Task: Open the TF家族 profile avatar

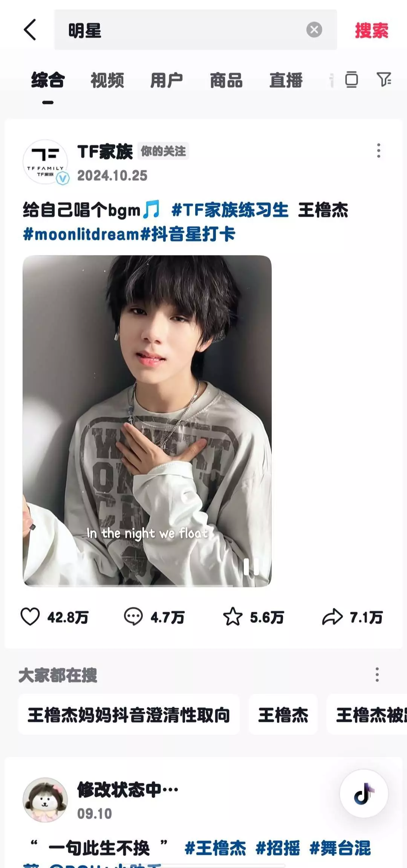Action: coord(46,162)
